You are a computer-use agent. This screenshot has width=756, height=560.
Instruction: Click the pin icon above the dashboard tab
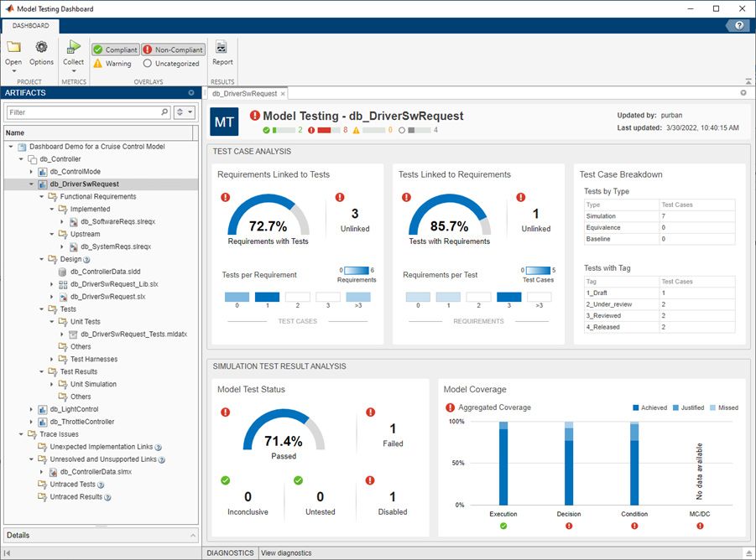pyautogui.click(x=742, y=92)
